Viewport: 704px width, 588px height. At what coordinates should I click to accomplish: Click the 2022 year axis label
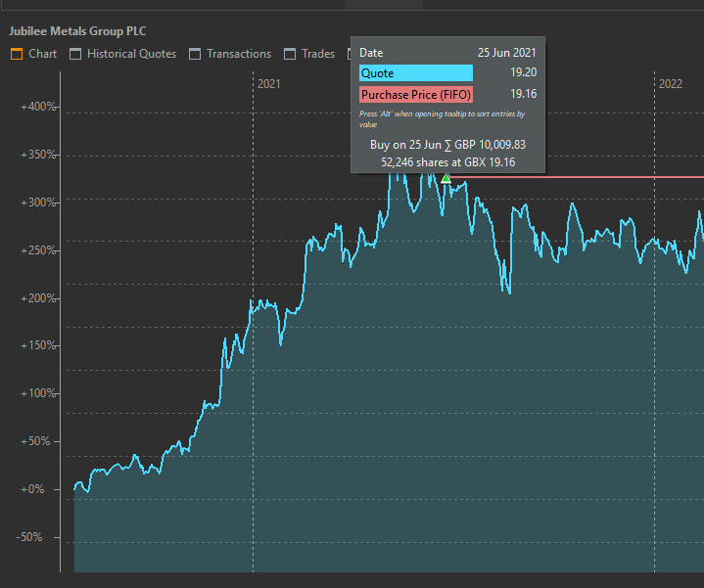[671, 84]
